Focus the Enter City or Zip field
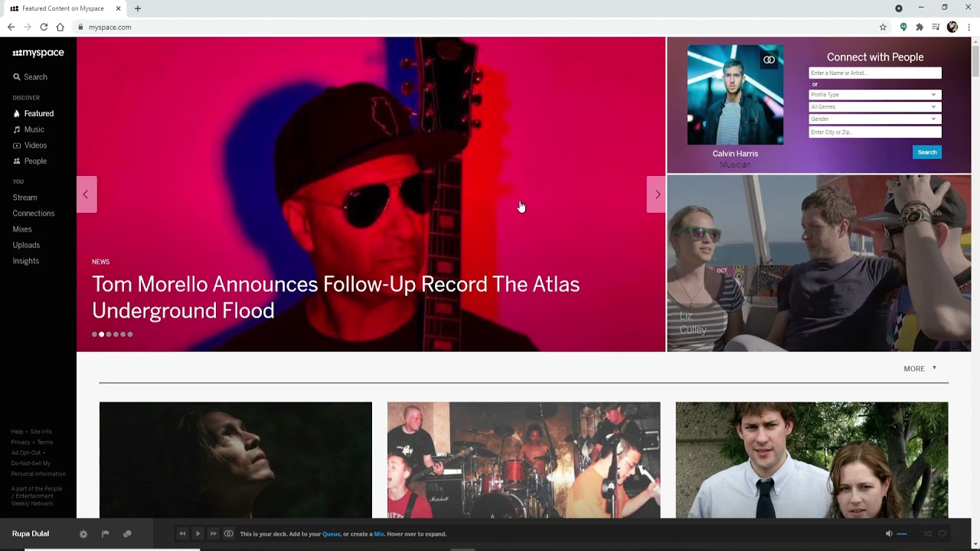Image resolution: width=980 pixels, height=551 pixels. [x=875, y=132]
